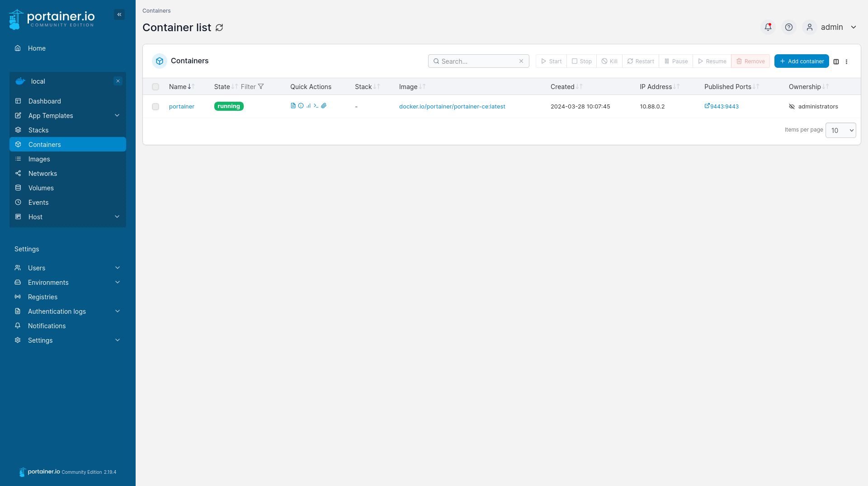Image resolution: width=868 pixels, height=486 pixels.
Task: Expand the App Templates submenu
Action: pyautogui.click(x=117, y=116)
